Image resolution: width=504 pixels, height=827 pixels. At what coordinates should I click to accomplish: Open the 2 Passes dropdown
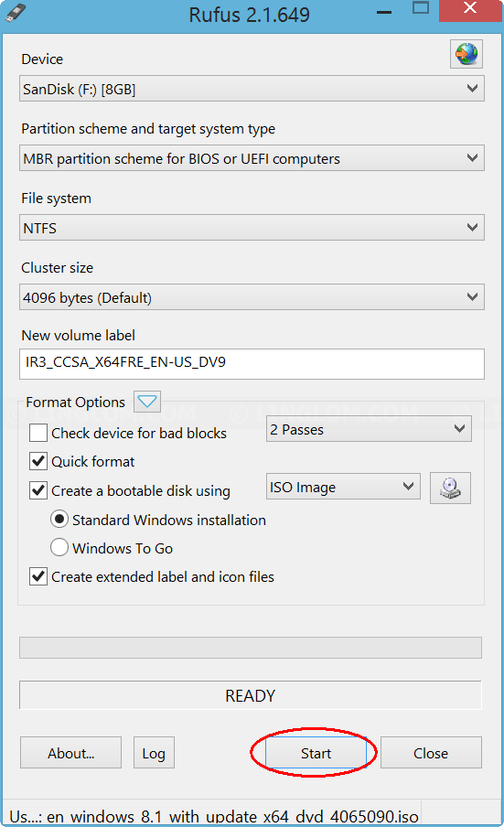pyautogui.click(x=369, y=429)
